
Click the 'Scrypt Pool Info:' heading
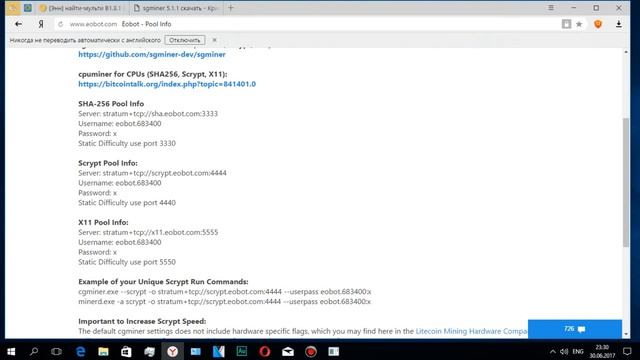[x=108, y=163]
